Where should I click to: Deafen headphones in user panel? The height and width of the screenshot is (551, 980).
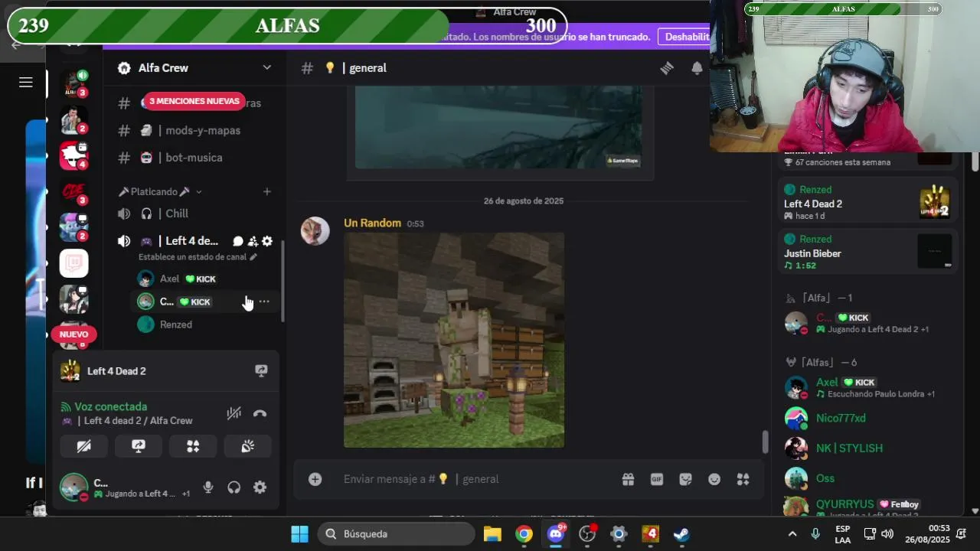click(234, 487)
